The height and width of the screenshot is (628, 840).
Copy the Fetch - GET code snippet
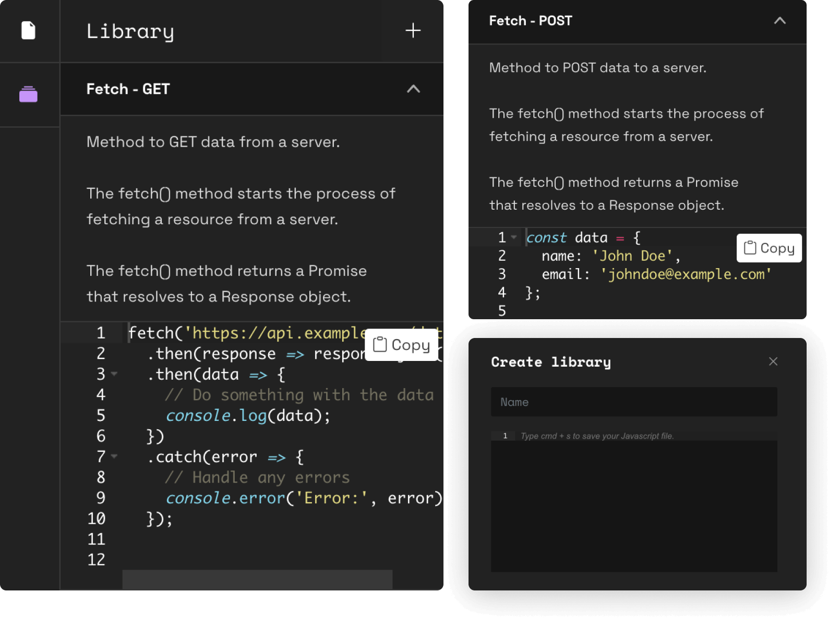402,345
